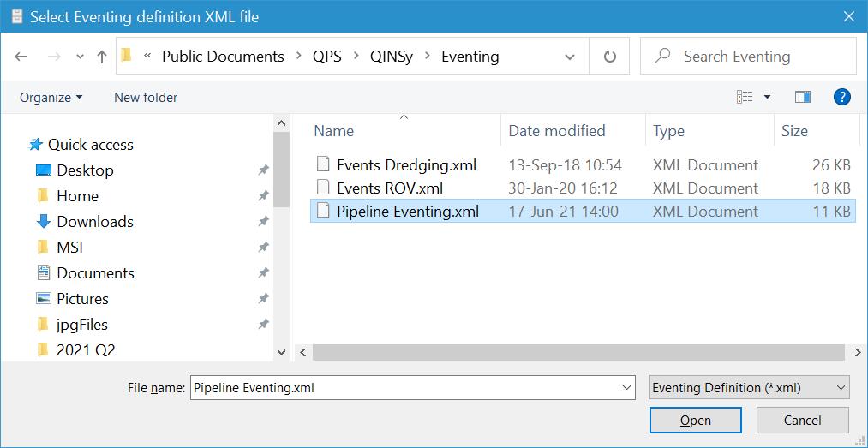Open the Help question mark icon

coord(841,97)
